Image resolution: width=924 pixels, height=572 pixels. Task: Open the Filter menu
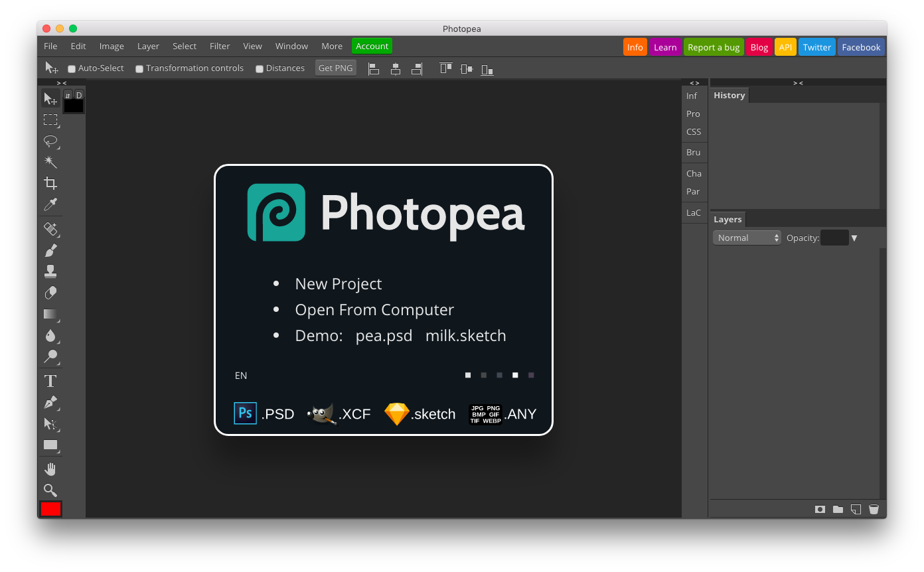click(x=220, y=46)
